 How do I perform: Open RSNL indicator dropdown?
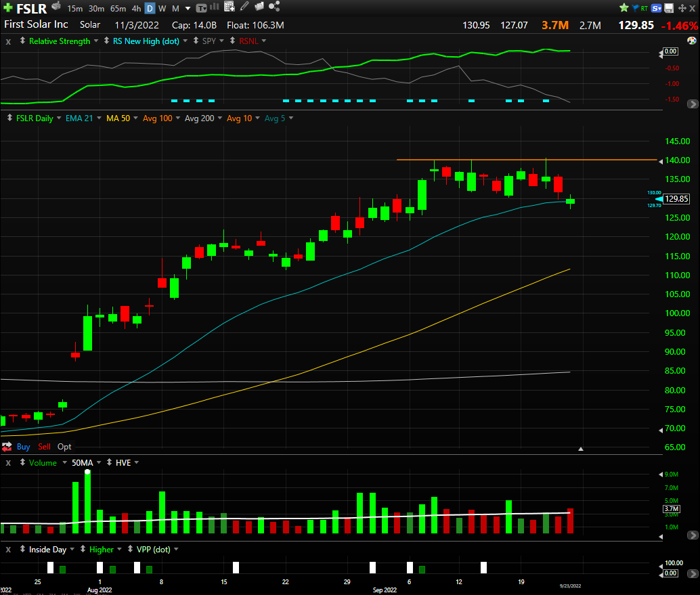coord(264,41)
